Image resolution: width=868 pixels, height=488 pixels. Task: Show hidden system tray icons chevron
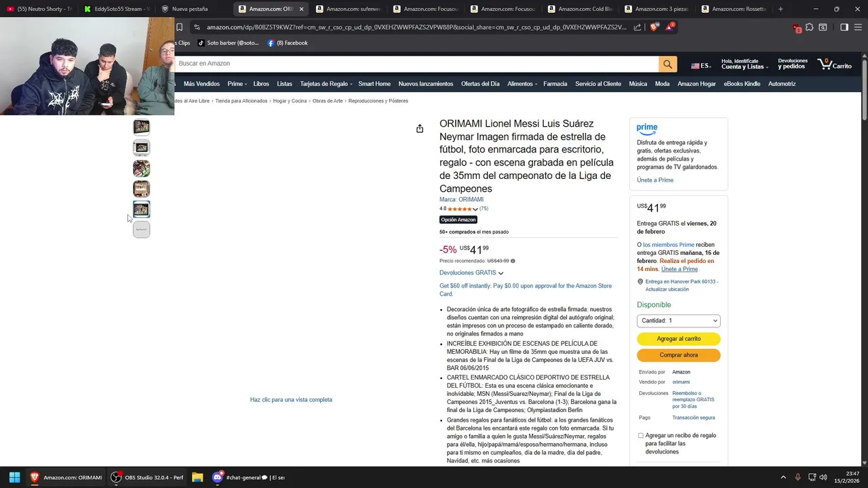[783, 477]
